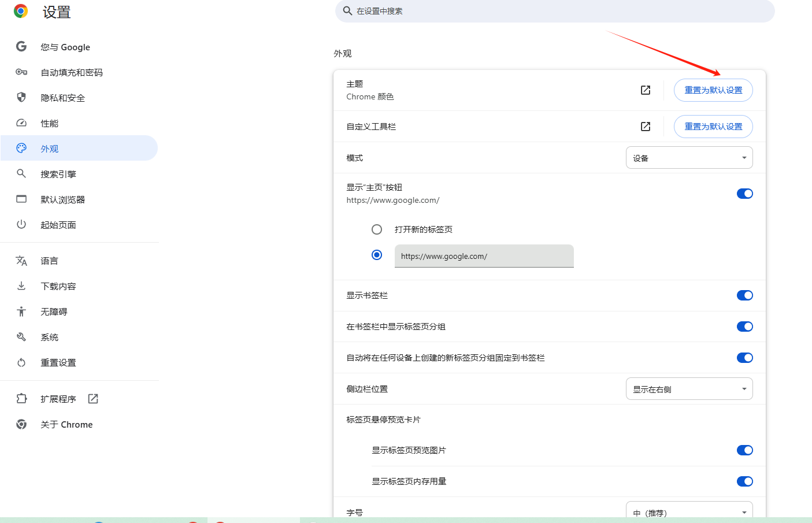This screenshot has width=812, height=523.
Task: Go to 无障碍 settings
Action: 79,311
